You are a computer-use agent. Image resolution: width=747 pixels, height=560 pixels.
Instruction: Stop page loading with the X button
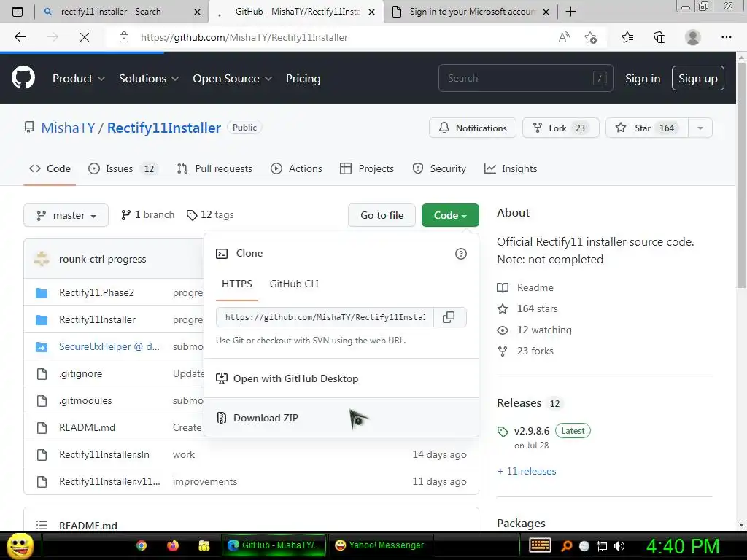tap(85, 37)
